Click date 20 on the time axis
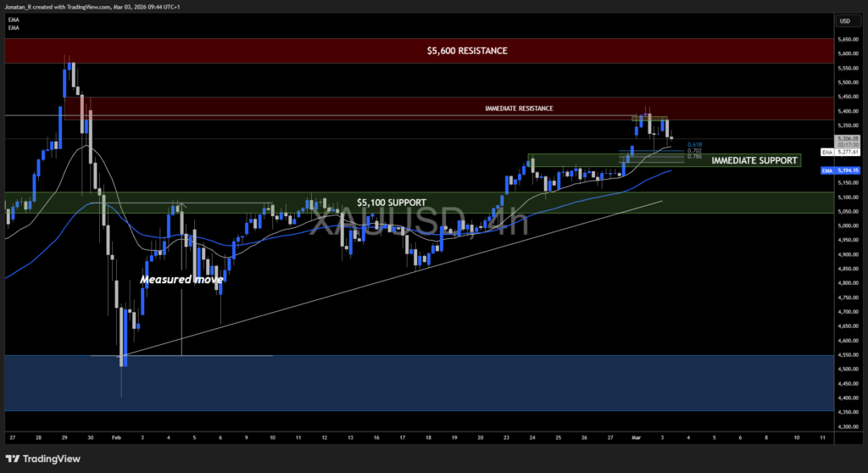Image resolution: width=868 pixels, height=473 pixels. pyautogui.click(x=480, y=437)
